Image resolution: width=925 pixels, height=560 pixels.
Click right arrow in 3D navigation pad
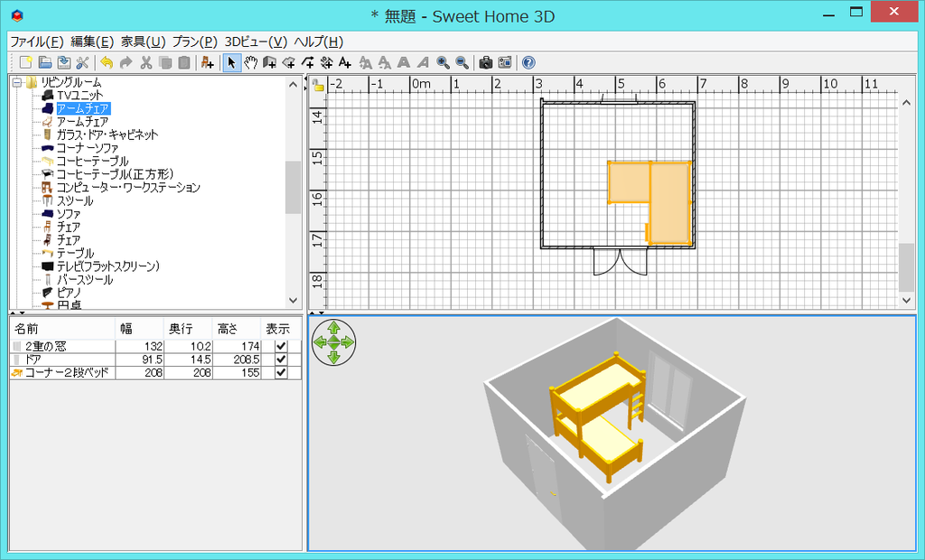pos(348,342)
